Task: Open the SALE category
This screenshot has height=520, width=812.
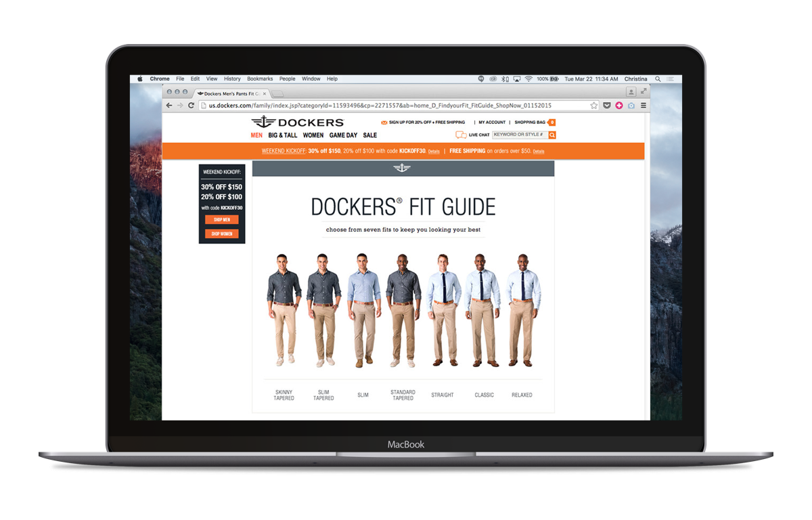Action: click(370, 135)
